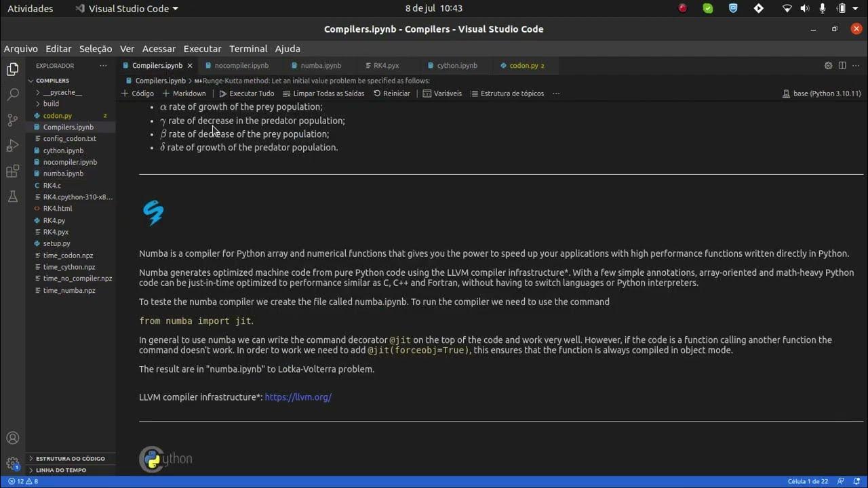Open the Search view in activity bar

12,95
